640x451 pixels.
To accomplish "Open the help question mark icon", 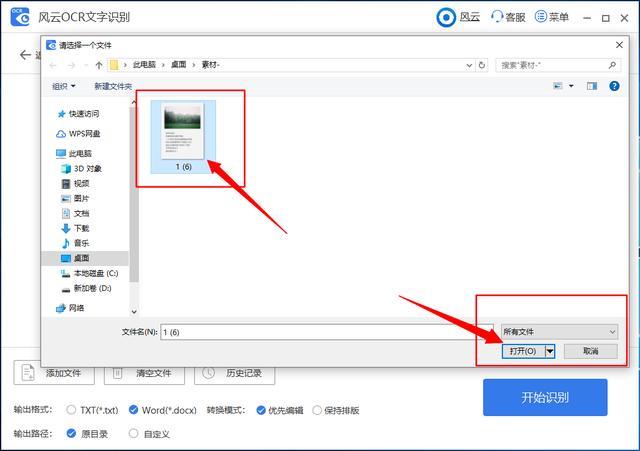I will (x=614, y=86).
